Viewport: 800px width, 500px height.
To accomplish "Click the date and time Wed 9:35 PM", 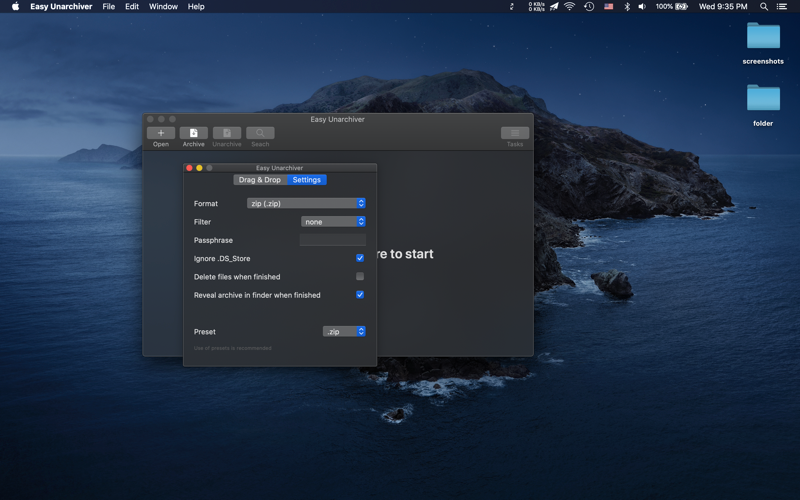I will pos(723,7).
